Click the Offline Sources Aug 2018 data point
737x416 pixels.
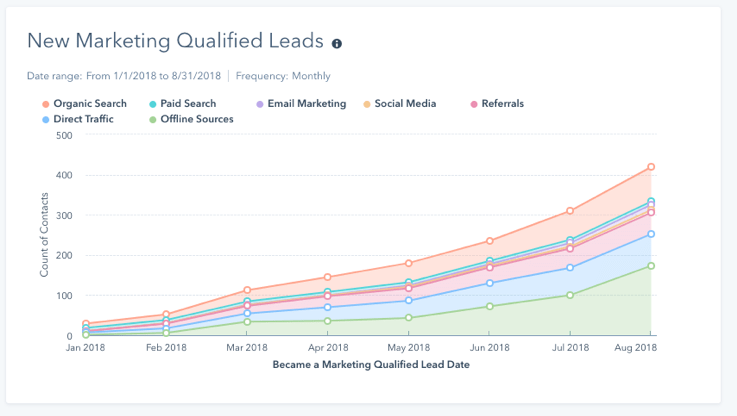click(650, 266)
